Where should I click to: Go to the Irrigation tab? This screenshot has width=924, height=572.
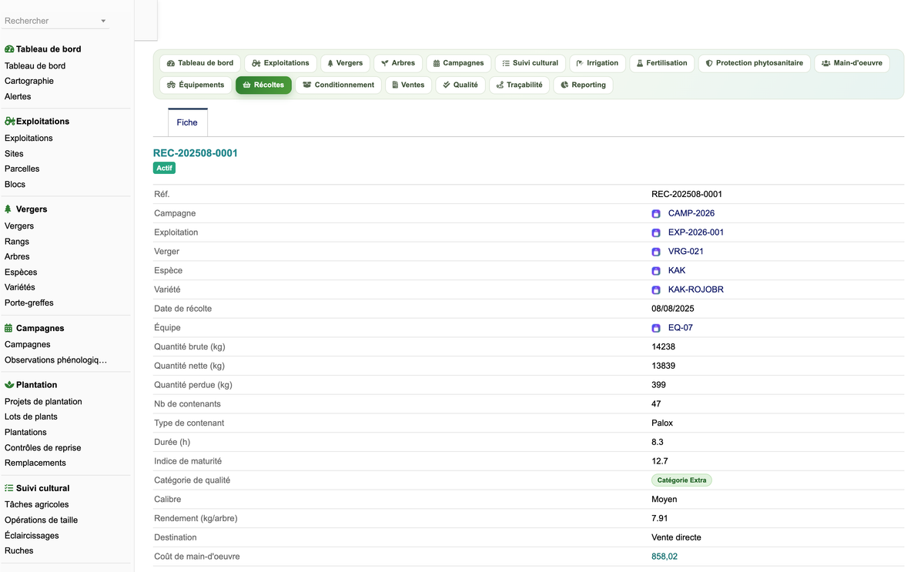(x=598, y=63)
